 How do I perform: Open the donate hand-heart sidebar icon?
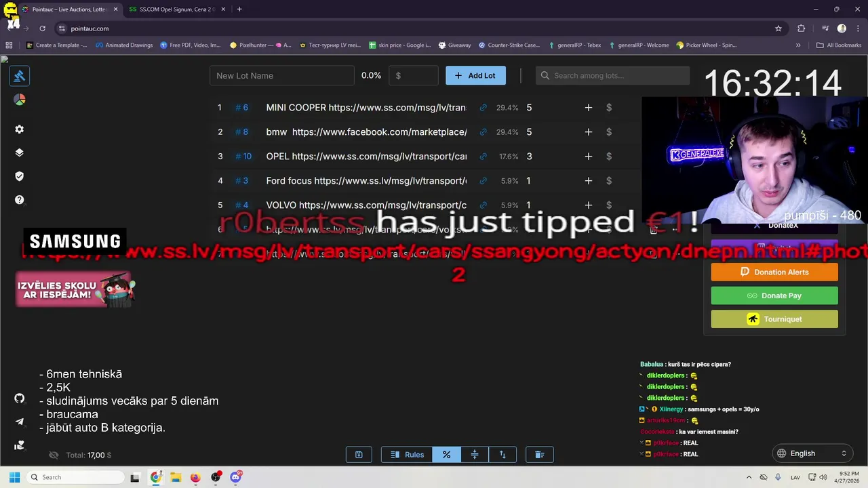(x=19, y=445)
